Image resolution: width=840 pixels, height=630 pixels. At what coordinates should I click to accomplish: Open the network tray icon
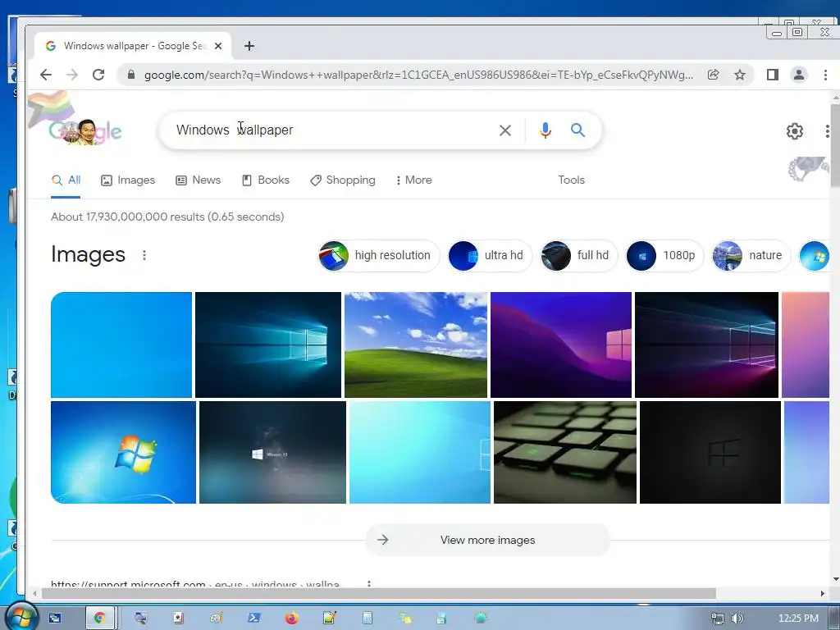pos(717,619)
